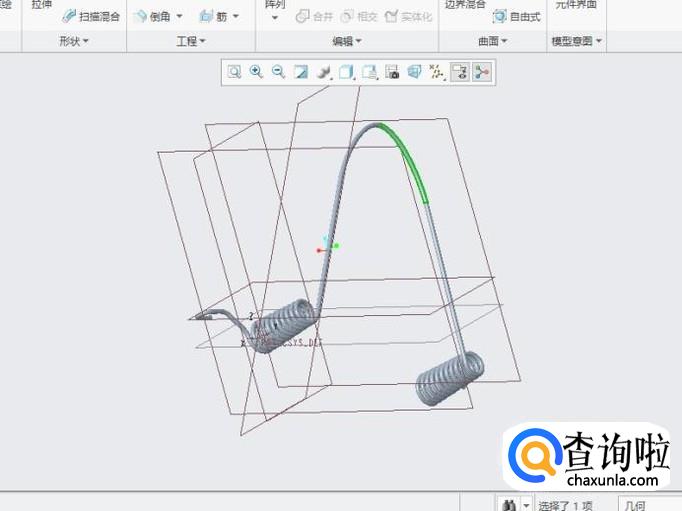Open the rendering style options icon
The image size is (682, 511).
pos(324,72)
